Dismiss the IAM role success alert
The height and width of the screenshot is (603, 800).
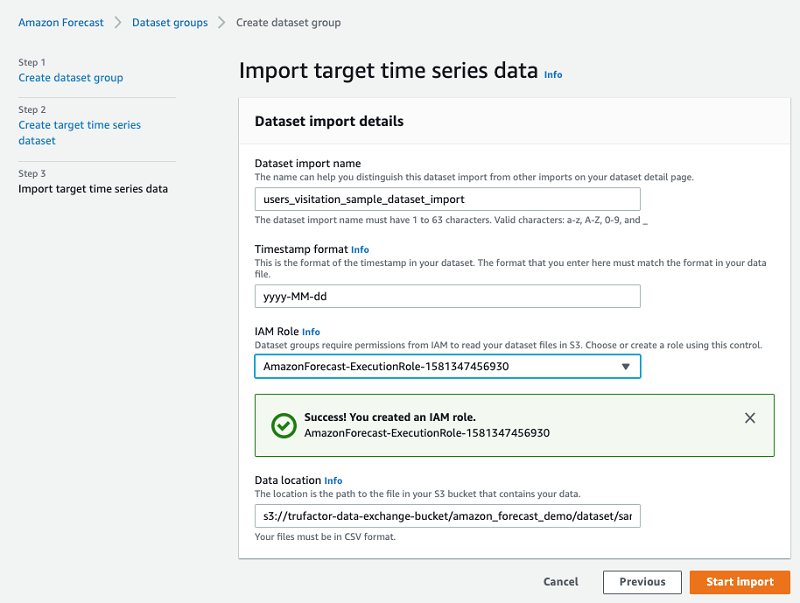pos(750,418)
